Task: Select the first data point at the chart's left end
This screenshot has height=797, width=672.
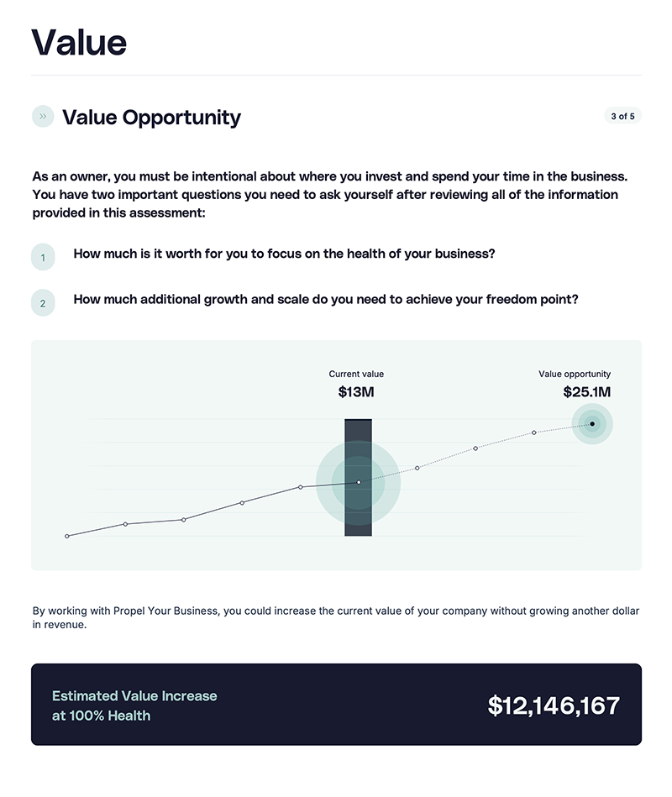Action: (x=67, y=537)
